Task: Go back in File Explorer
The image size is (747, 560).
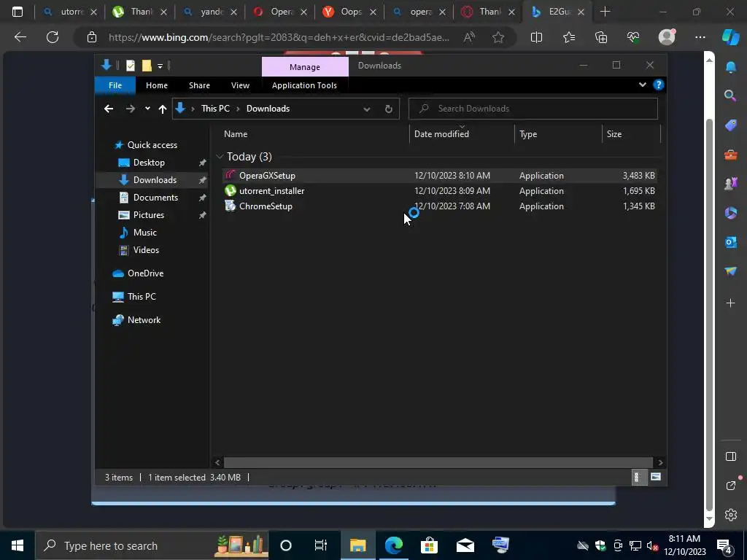Action: pyautogui.click(x=109, y=109)
